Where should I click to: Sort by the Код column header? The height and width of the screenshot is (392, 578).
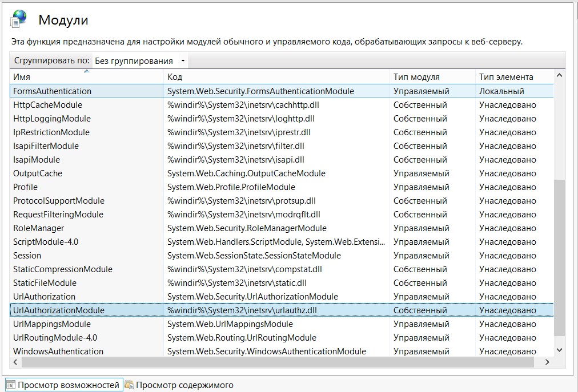click(x=276, y=77)
